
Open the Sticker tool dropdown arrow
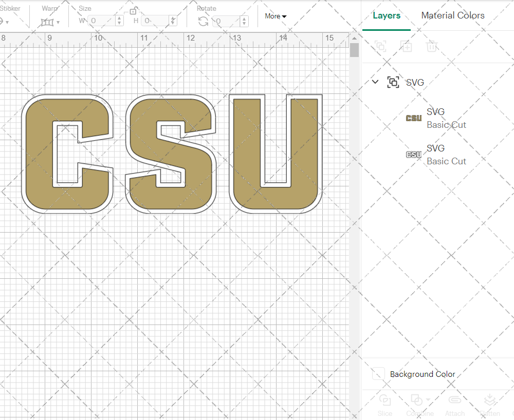tap(7, 22)
